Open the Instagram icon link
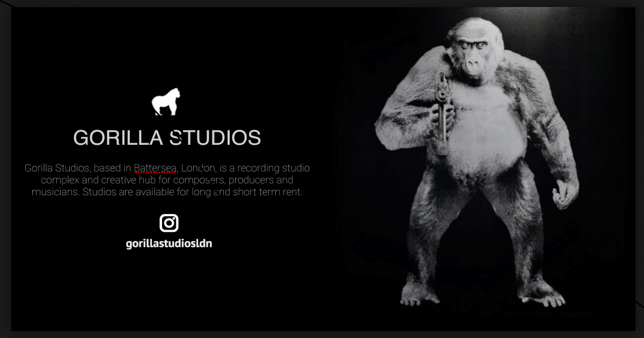 (169, 223)
